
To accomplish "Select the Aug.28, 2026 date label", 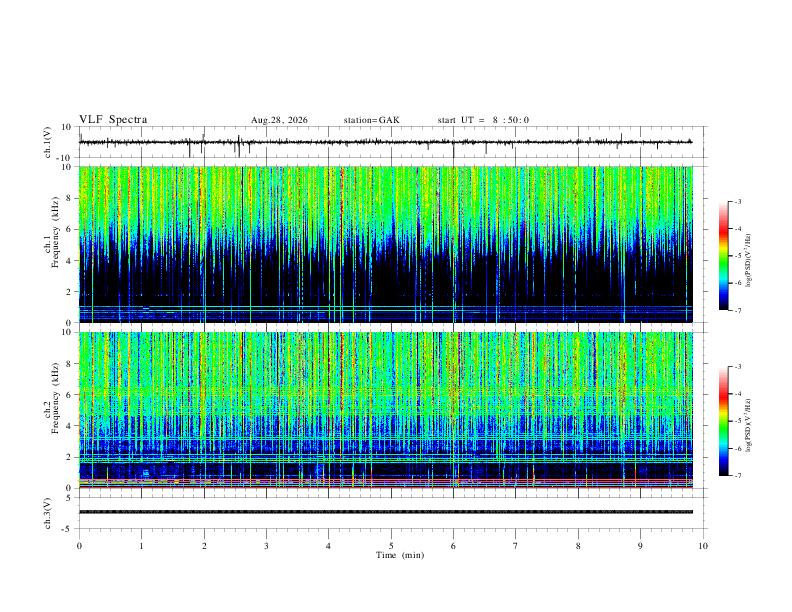I will 279,120.
